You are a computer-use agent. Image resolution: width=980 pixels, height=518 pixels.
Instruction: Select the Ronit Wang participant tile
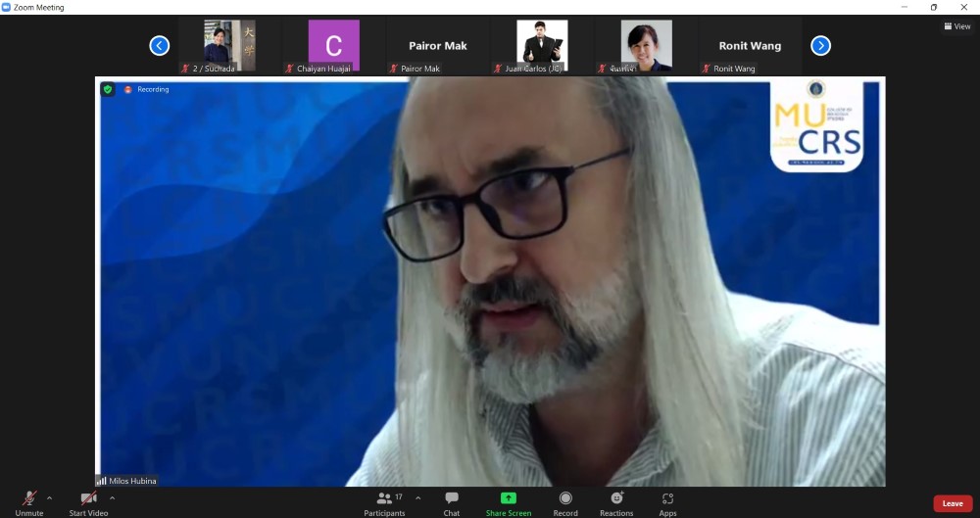750,46
